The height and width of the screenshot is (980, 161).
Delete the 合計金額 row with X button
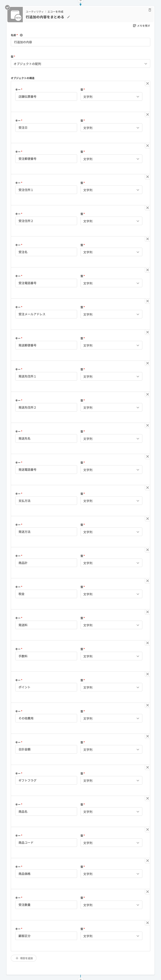(x=148, y=736)
